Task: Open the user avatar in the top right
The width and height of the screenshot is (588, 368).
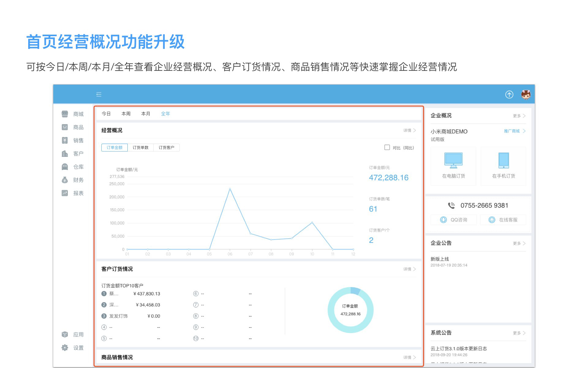Action: pyautogui.click(x=526, y=94)
